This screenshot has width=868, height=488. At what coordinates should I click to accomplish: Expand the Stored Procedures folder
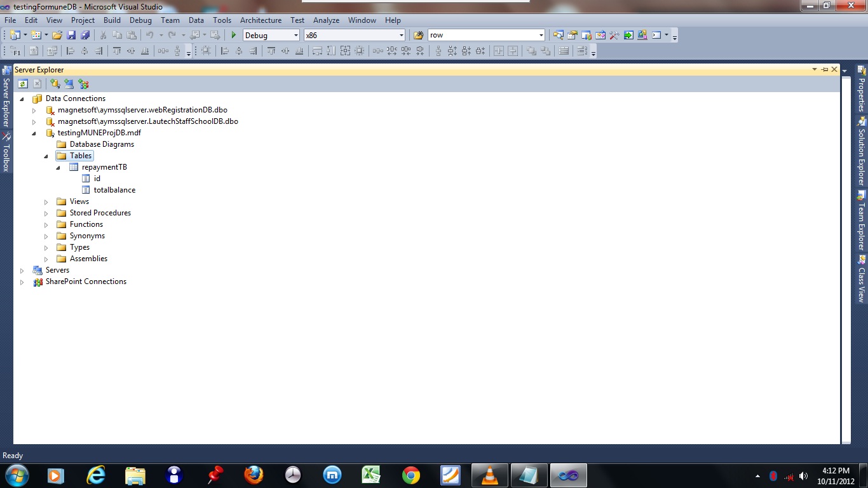click(x=46, y=213)
